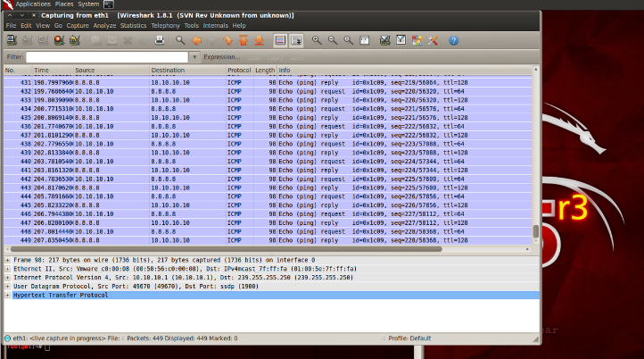Viewport: 644px width, 359px height.
Task: Open the display filters dialog icon
Action: [400, 40]
